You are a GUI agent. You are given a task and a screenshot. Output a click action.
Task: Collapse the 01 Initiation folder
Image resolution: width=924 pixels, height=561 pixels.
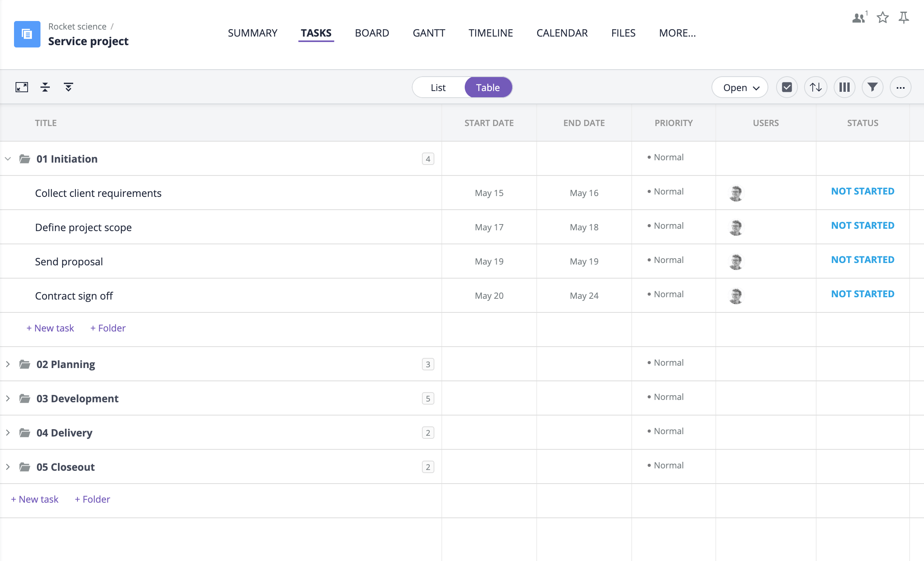8,159
